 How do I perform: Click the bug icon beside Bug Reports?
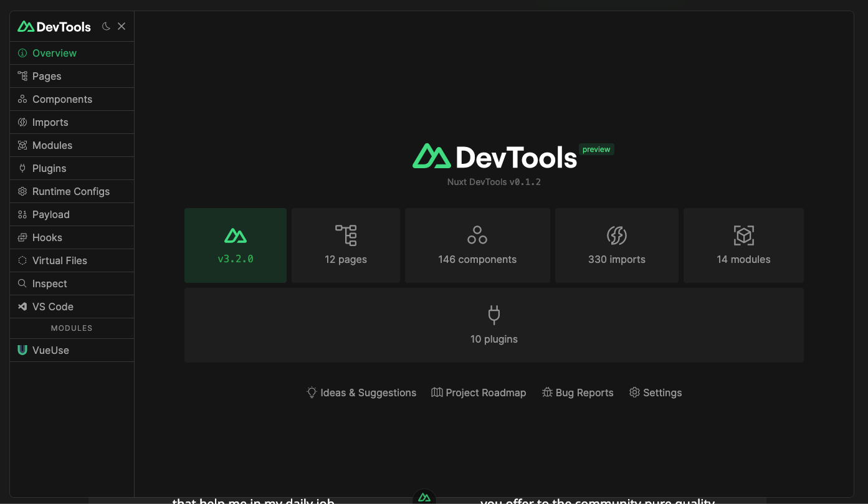pos(547,392)
